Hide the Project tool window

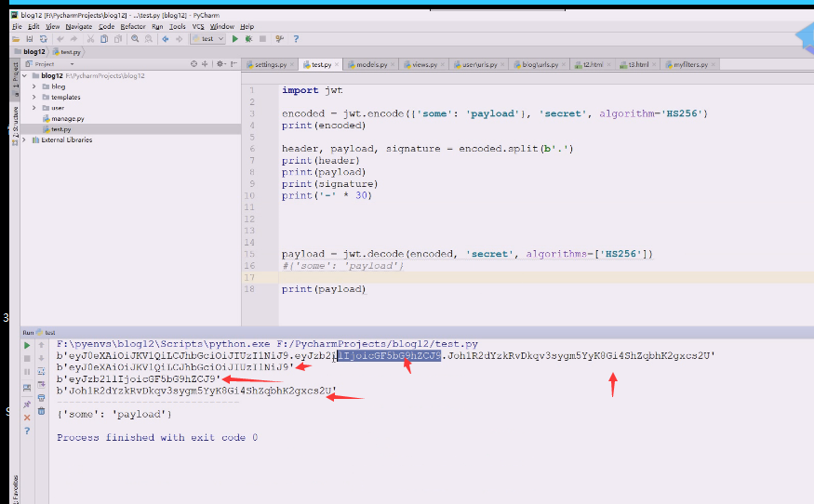pos(234,64)
